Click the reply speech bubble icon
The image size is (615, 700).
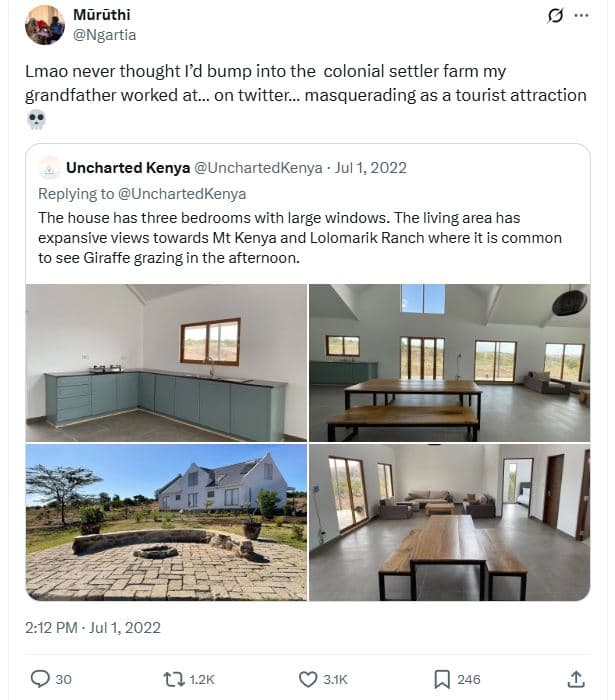40,679
